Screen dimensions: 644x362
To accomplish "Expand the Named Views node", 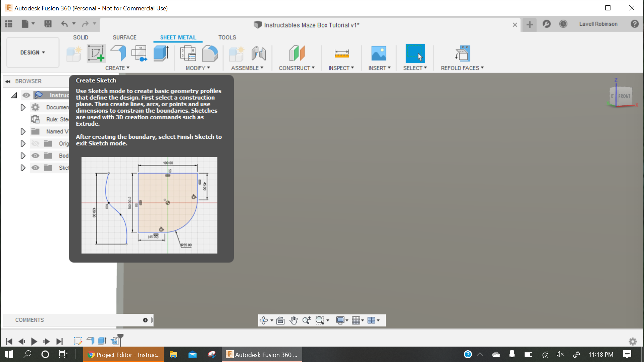I will coord(23,131).
